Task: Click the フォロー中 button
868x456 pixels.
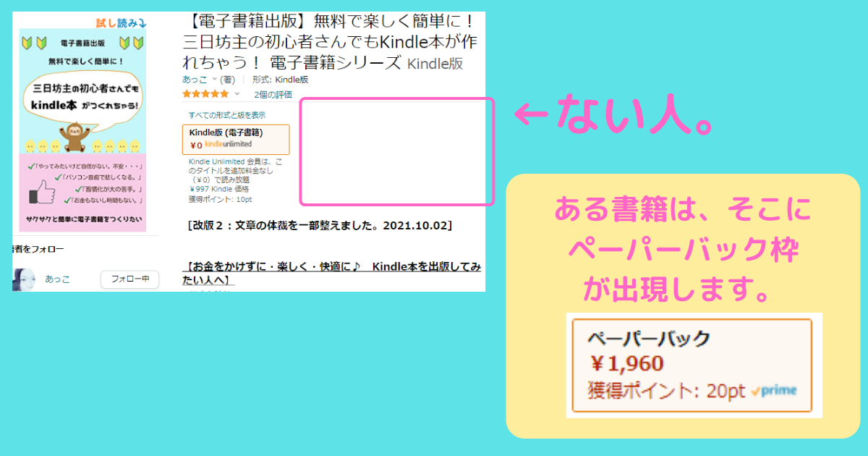Action: pyautogui.click(x=129, y=279)
